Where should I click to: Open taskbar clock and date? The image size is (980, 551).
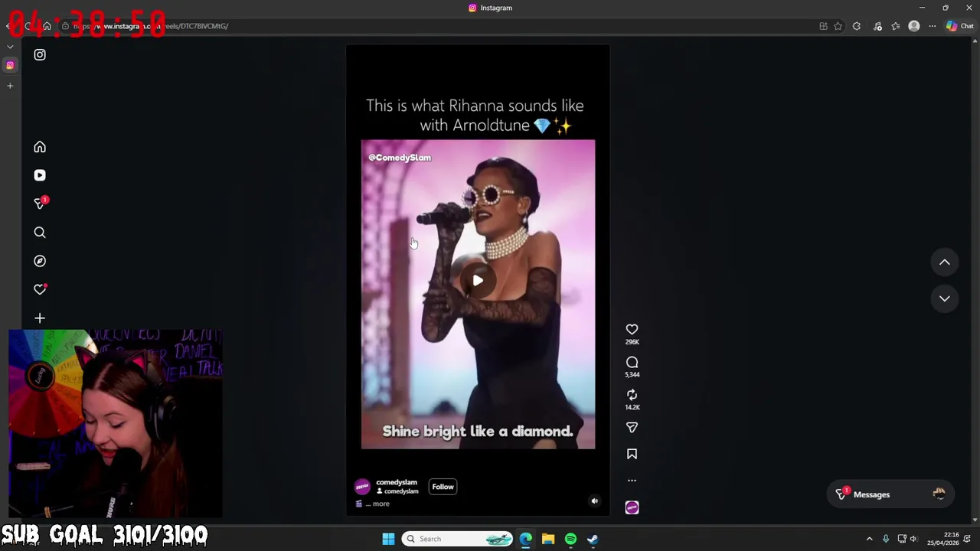(x=942, y=539)
